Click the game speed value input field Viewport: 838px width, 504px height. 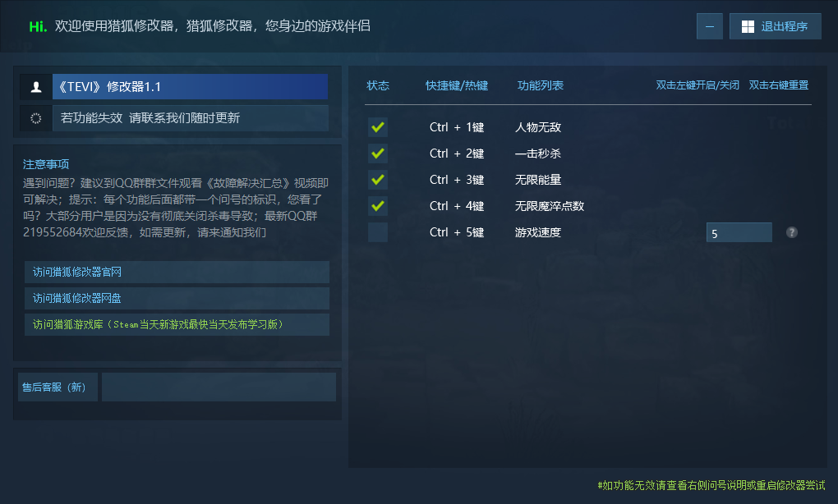pos(739,233)
